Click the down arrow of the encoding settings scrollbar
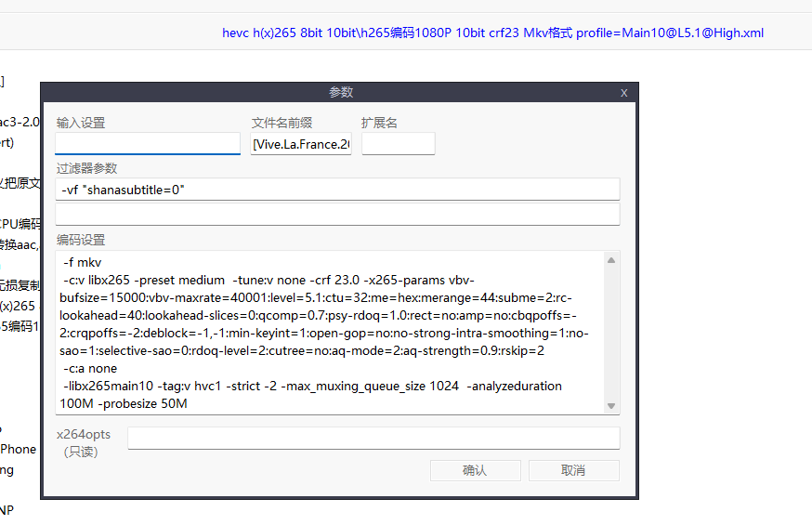 [x=611, y=406]
